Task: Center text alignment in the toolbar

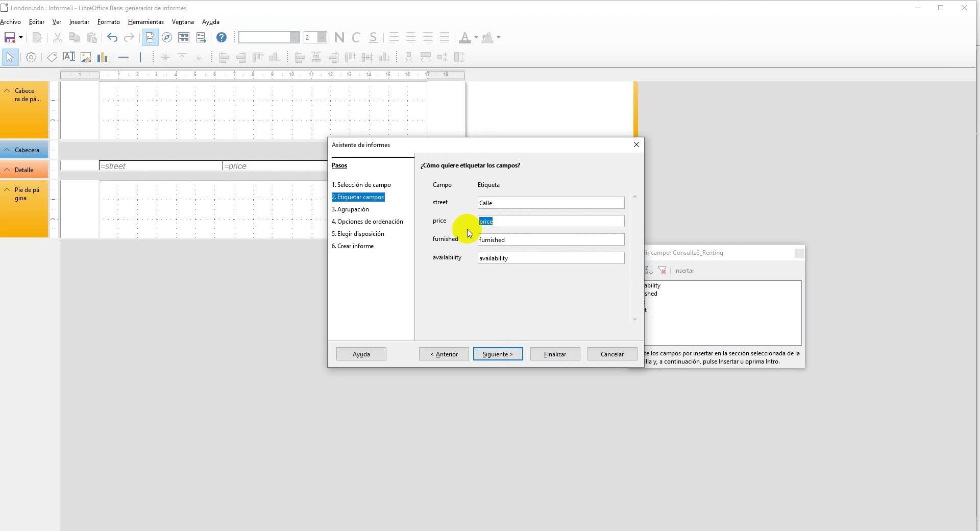Action: point(410,37)
